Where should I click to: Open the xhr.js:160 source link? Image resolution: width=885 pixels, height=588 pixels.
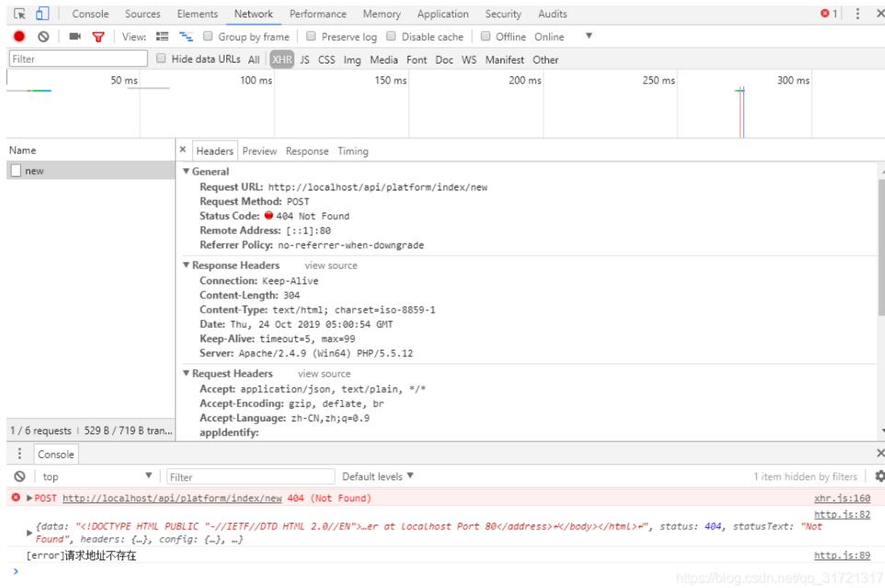(x=842, y=499)
